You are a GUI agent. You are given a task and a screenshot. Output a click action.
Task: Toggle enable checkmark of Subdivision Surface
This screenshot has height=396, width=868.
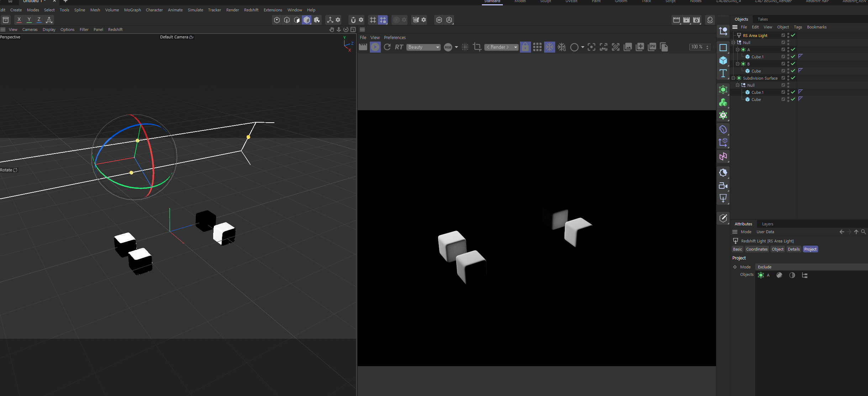pos(793,78)
